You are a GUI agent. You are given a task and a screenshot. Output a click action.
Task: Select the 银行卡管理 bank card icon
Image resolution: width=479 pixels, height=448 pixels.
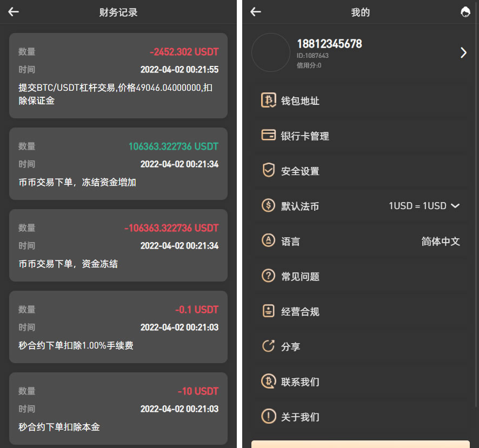point(269,136)
